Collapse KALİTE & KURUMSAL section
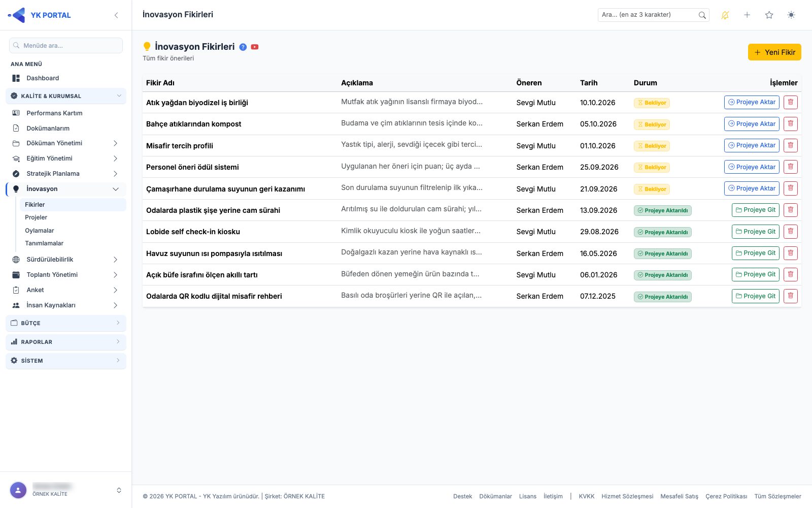Image resolution: width=812 pixels, height=508 pixels. [x=66, y=96]
